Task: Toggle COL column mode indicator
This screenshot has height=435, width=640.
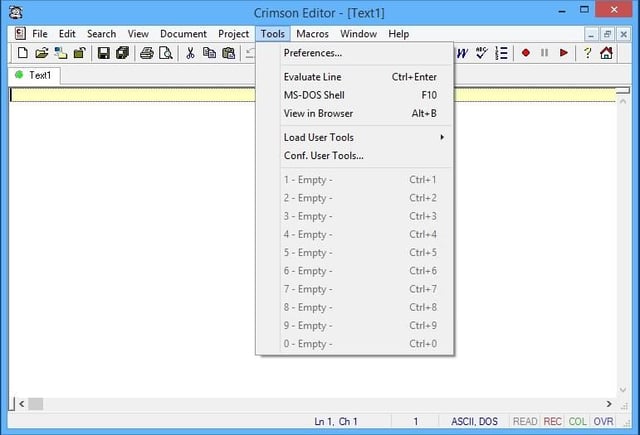Action: click(x=578, y=421)
